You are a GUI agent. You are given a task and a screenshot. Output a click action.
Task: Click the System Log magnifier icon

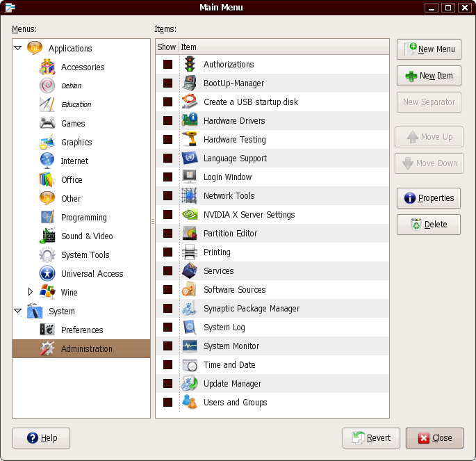pos(190,327)
